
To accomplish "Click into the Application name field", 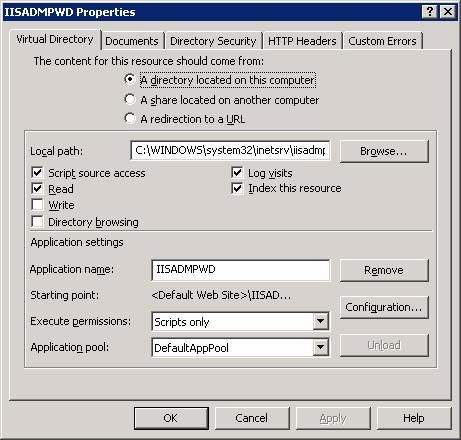I will pyautogui.click(x=241, y=270).
